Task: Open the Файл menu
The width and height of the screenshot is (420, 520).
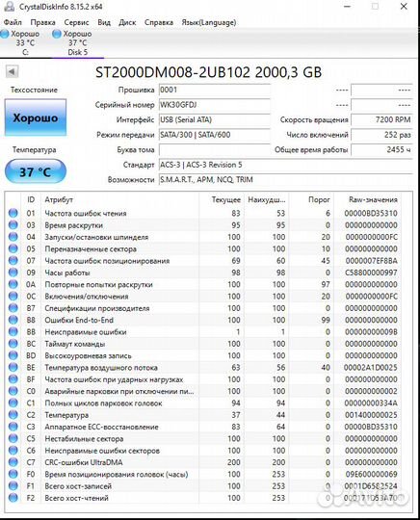Action: click(13, 22)
